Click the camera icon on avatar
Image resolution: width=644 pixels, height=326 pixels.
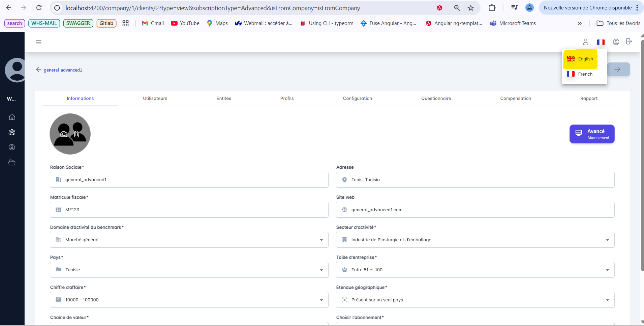[64, 134]
